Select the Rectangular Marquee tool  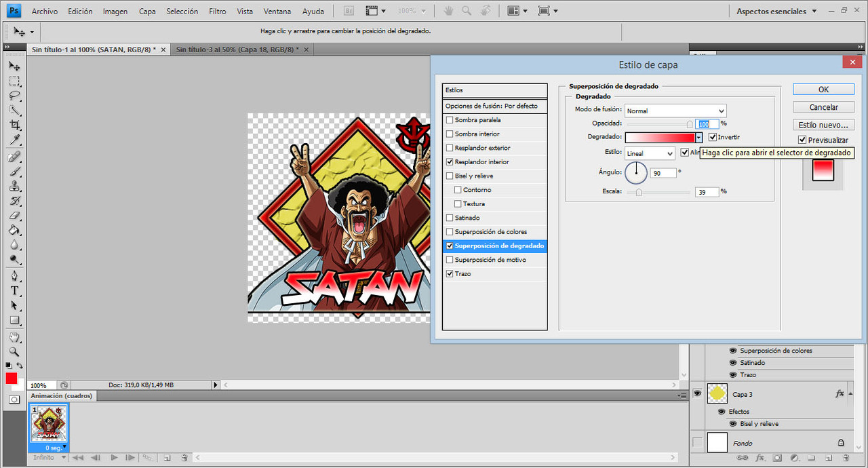[x=14, y=81]
